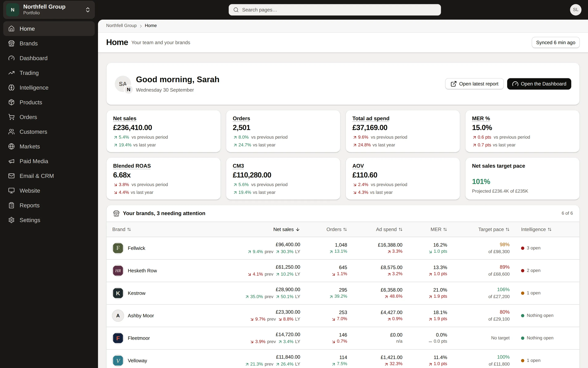
Task: Open the Kestrow brand row
Action: (343, 293)
